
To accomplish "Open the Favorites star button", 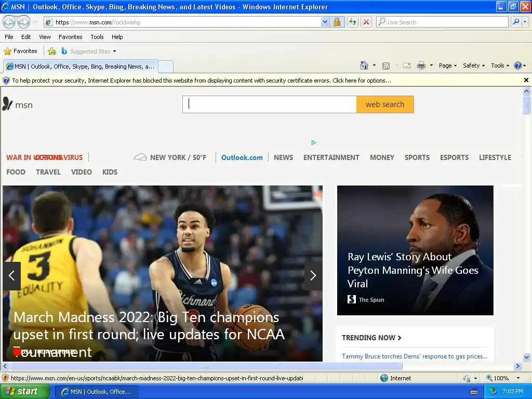I will pos(20,51).
